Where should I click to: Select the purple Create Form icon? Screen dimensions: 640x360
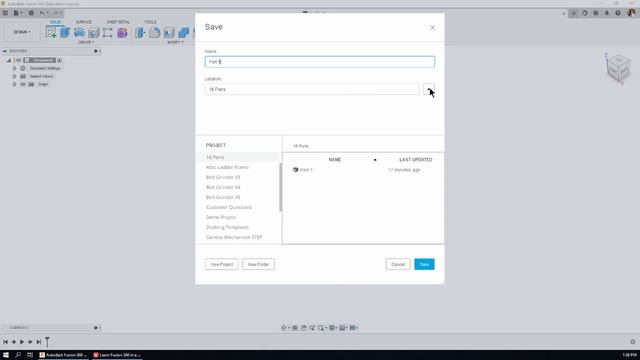122,32
